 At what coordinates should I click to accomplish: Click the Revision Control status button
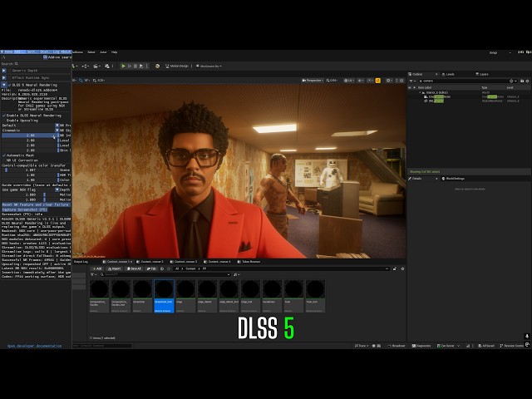click(512, 346)
